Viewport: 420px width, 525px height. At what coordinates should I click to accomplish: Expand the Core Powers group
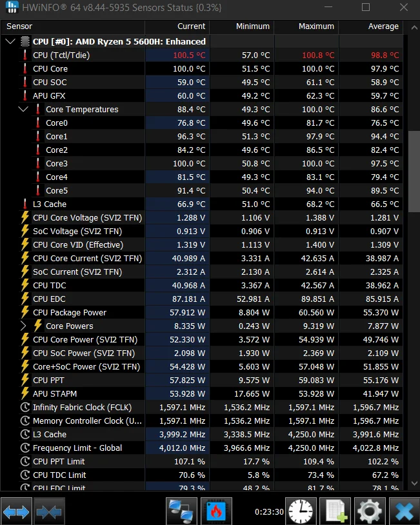[23, 326]
